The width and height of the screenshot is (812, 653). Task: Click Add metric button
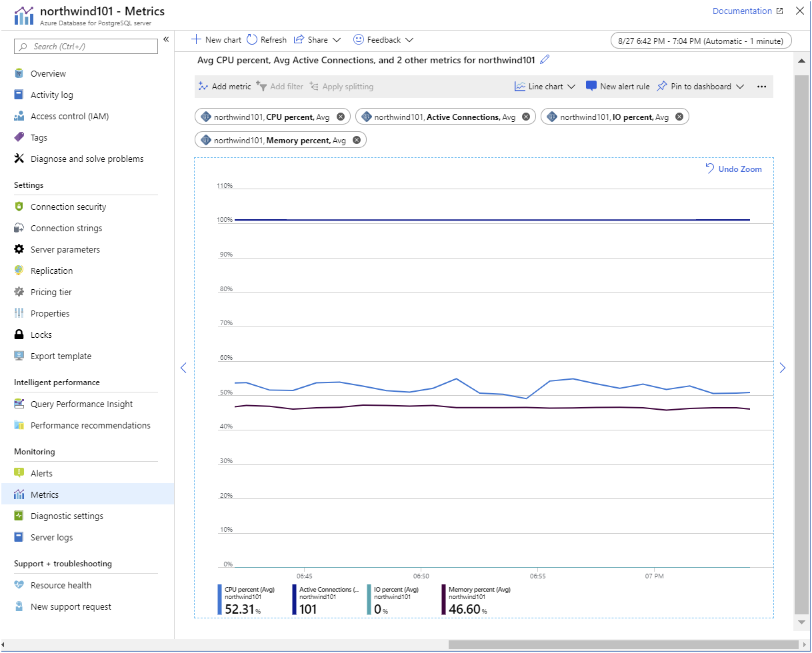[225, 87]
